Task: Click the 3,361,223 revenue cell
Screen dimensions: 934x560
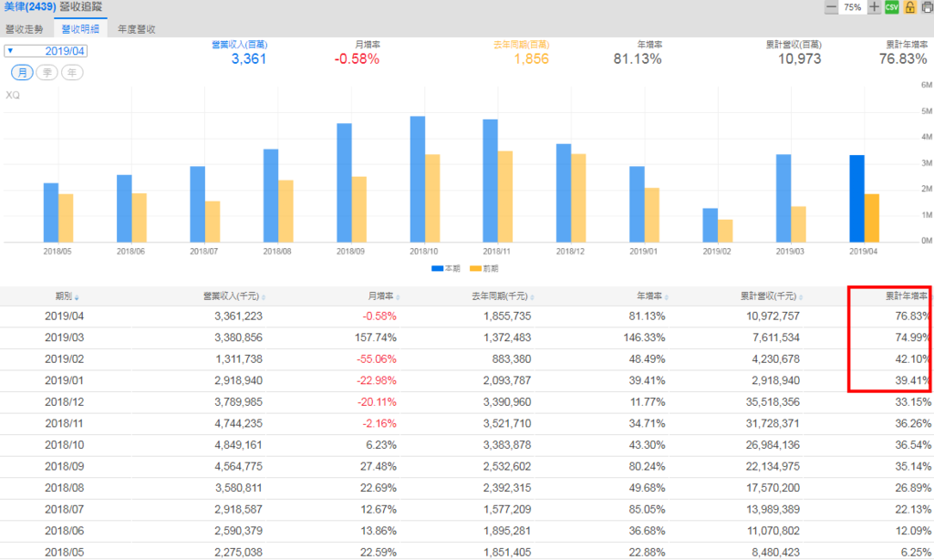Action: click(238, 316)
